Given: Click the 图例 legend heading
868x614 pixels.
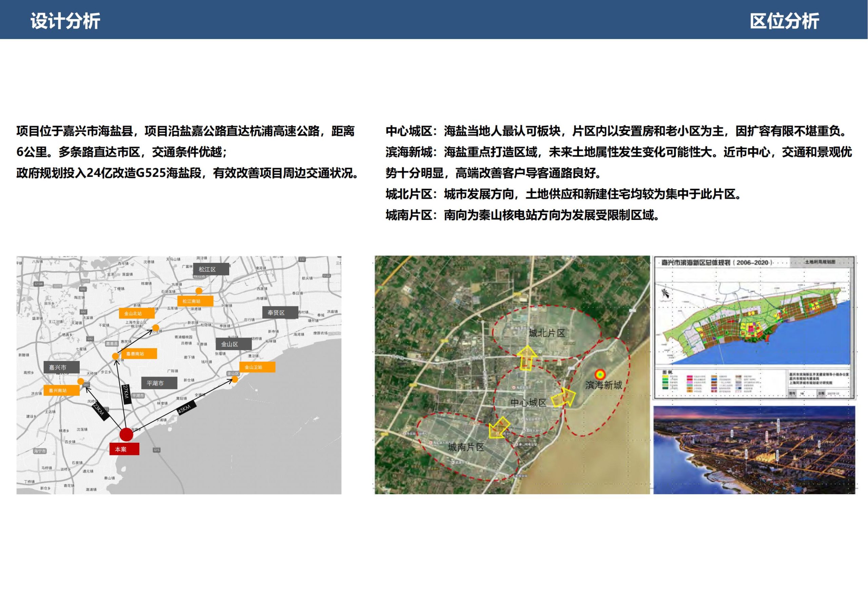Looking at the screenshot, I should 667,372.
